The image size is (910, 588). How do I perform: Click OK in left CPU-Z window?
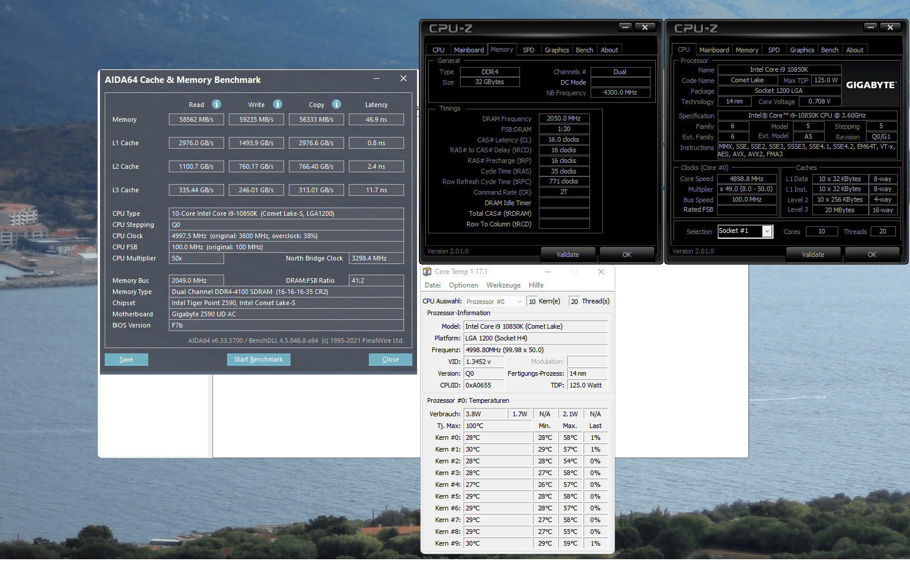click(x=626, y=255)
